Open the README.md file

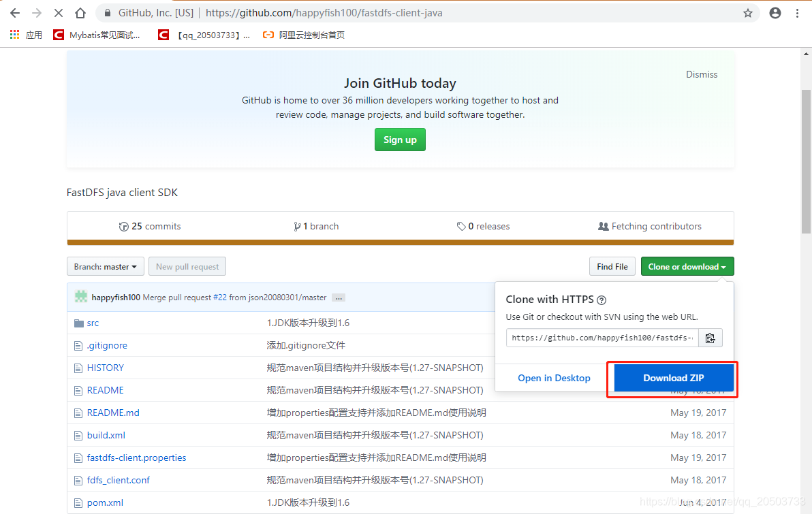[113, 413]
